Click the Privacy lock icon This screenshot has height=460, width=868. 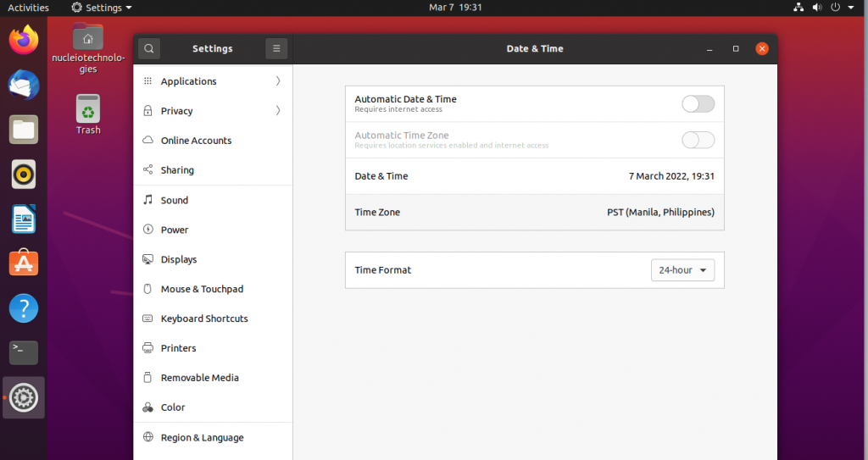pyautogui.click(x=147, y=111)
